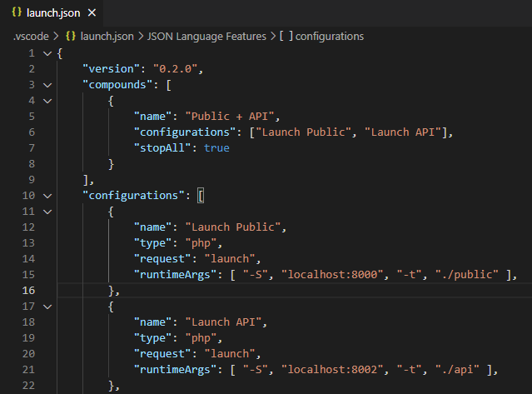This screenshot has height=394, width=532.
Task: Click closing bracket on line 9
Action: pyautogui.click(x=86, y=180)
